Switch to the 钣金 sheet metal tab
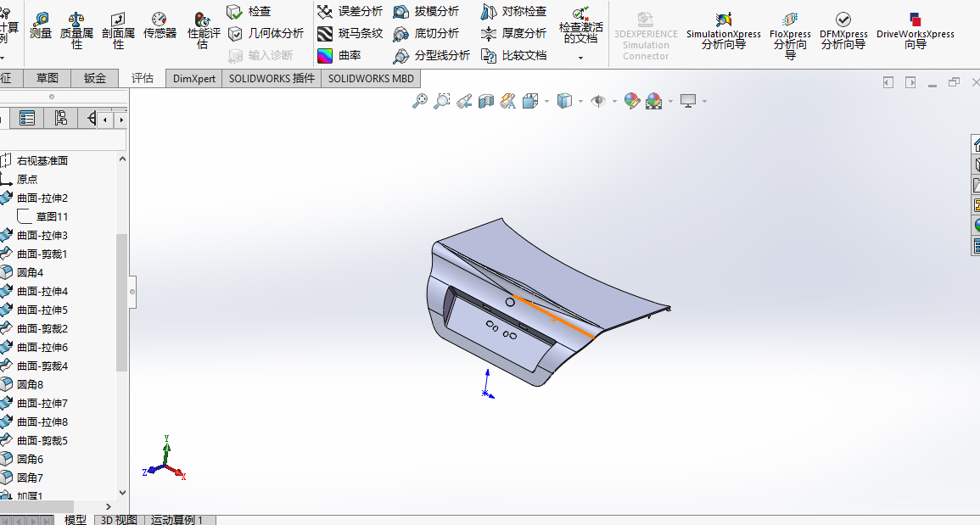This screenshot has width=980, height=525. 94,78
